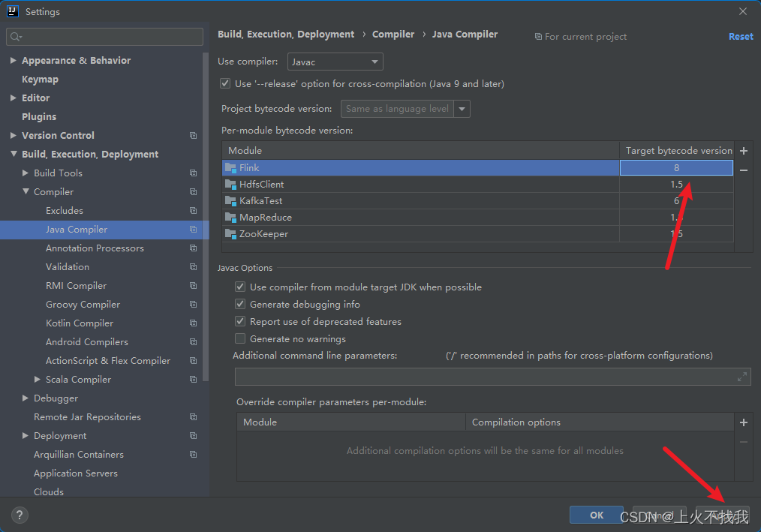Click the settings search field
Viewport: 761px width, 532px height.
coord(105,37)
